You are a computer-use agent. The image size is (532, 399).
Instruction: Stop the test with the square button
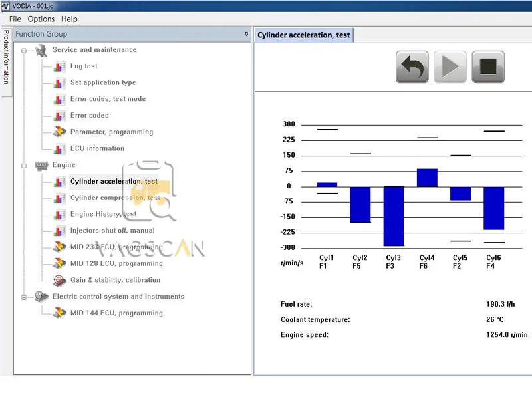pyautogui.click(x=488, y=67)
